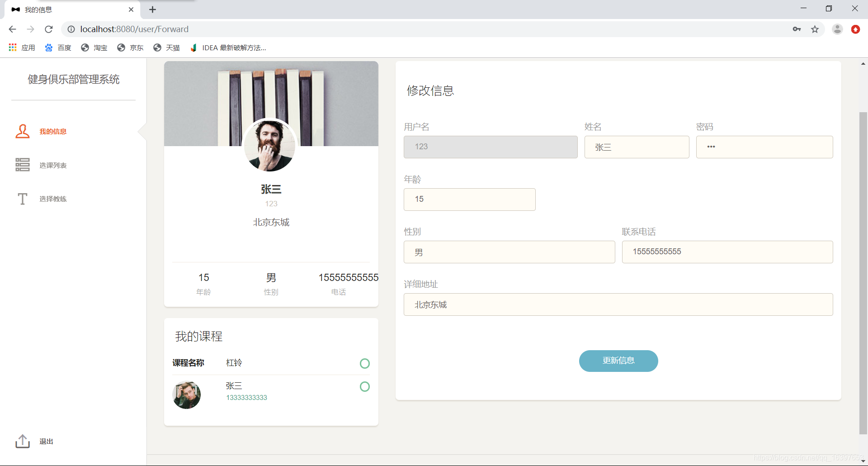Image resolution: width=868 pixels, height=466 pixels.
Task: Go back with browser back arrow
Action: click(x=12, y=29)
